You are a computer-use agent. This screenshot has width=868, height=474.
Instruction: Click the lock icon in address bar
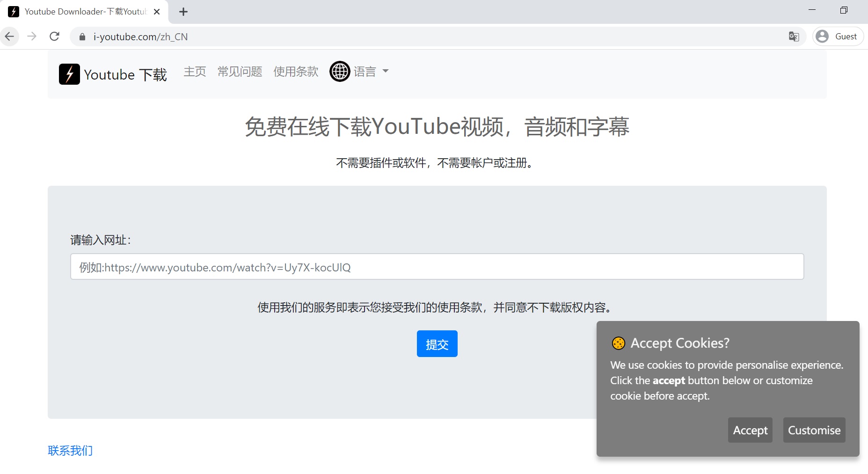coord(82,37)
